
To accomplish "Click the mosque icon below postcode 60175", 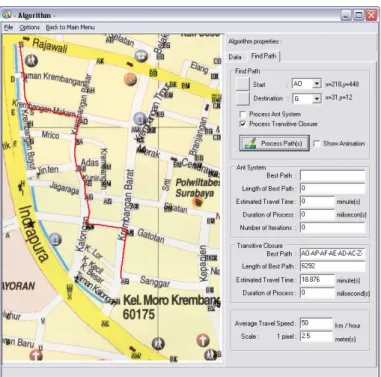I will click(x=158, y=343).
